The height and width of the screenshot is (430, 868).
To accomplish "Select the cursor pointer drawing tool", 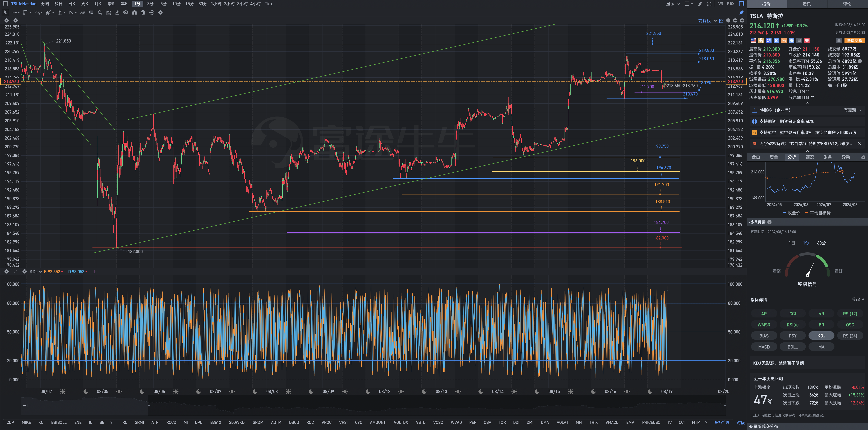I will (5, 12).
